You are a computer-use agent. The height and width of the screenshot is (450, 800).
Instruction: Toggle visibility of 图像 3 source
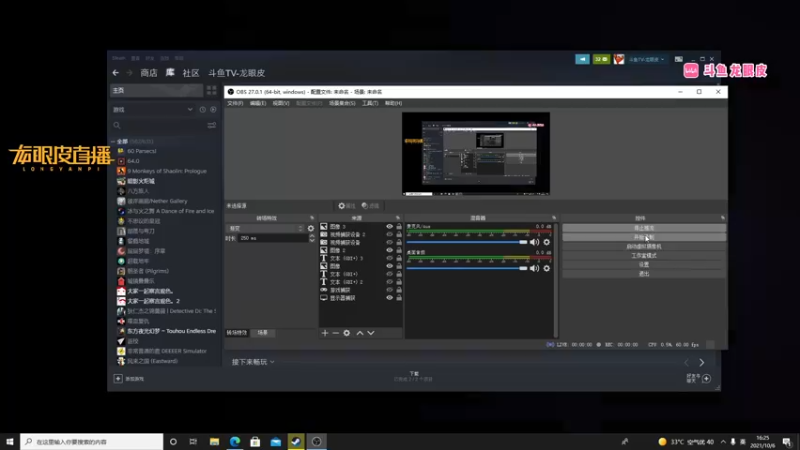389,227
